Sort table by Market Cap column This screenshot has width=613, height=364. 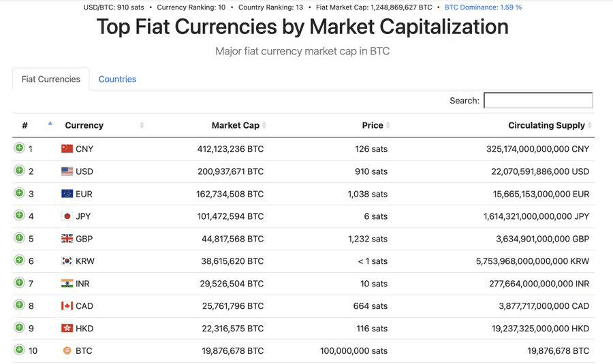[x=236, y=125]
